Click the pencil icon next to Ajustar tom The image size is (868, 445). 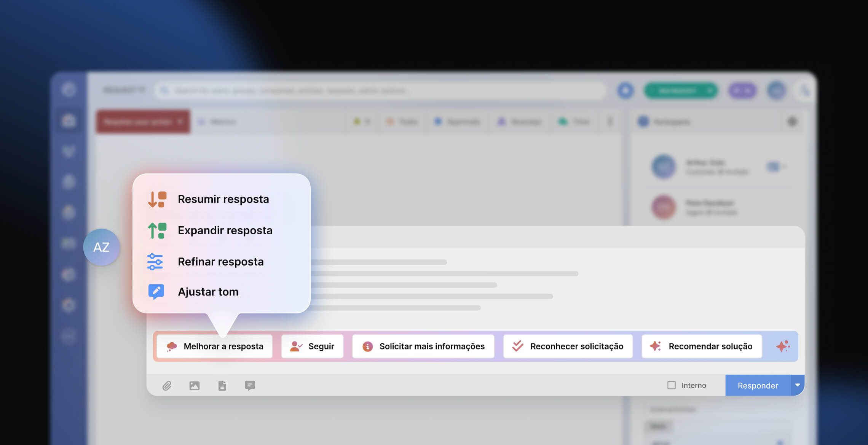[x=156, y=291]
